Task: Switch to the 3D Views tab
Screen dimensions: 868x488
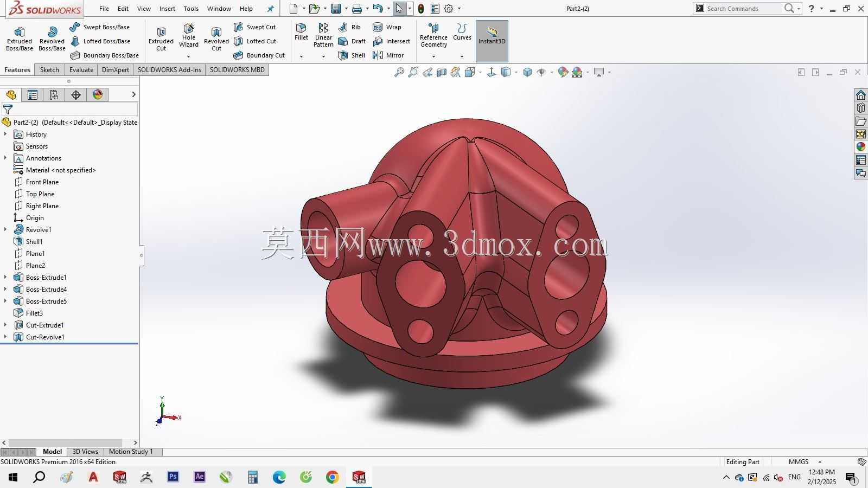Action: [85, 452]
